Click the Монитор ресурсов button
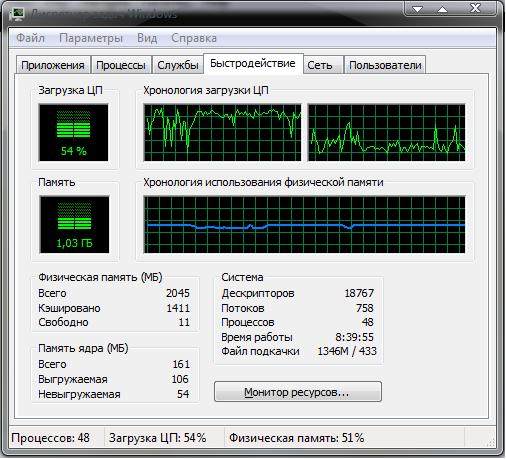 coord(298,392)
